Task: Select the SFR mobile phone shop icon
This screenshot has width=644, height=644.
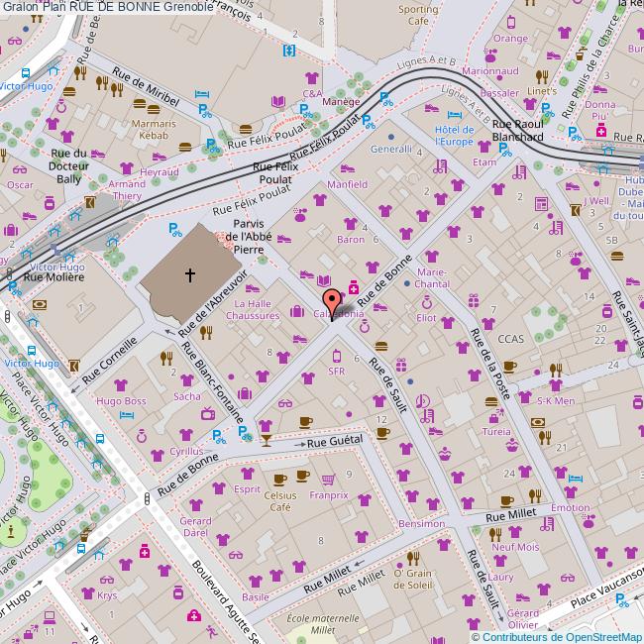Action: 336,356
